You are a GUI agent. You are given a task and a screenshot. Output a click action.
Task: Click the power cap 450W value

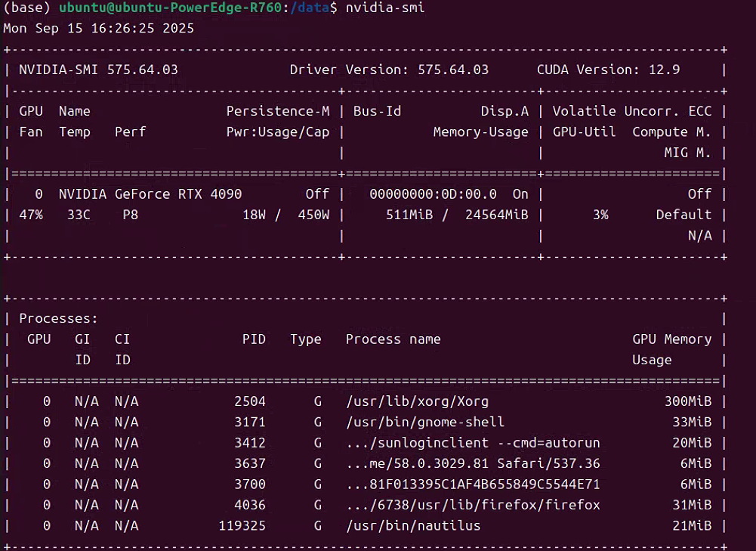[x=314, y=215]
